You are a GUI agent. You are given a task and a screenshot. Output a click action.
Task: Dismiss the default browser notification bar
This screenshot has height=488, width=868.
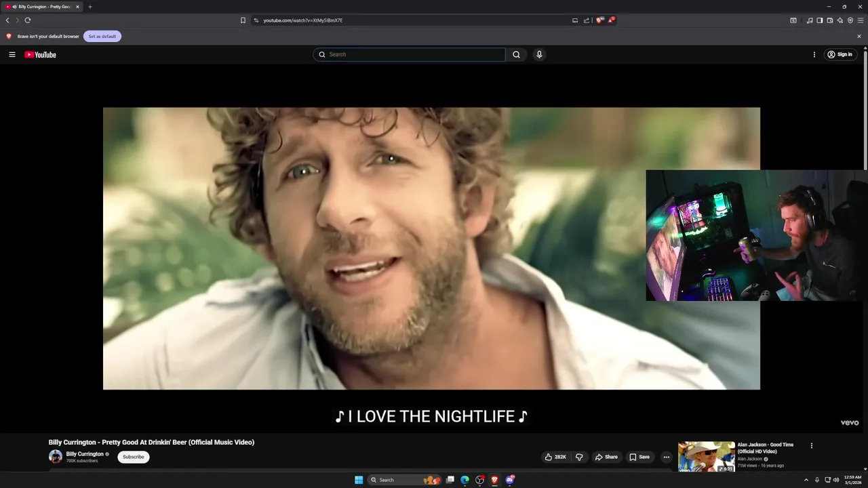point(859,37)
